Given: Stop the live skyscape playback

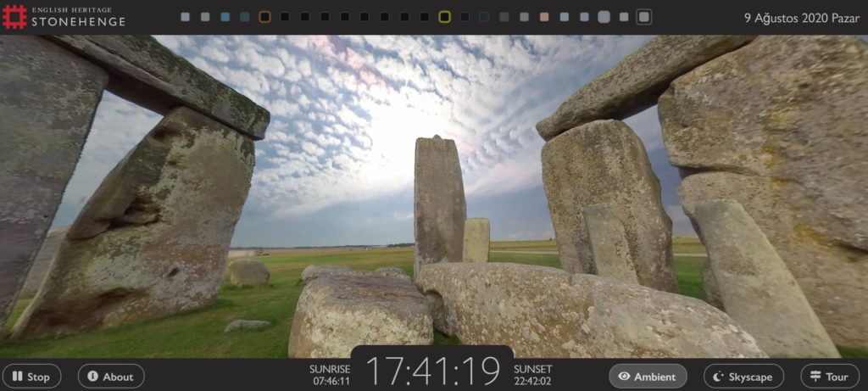Looking at the screenshot, I should click(31, 377).
